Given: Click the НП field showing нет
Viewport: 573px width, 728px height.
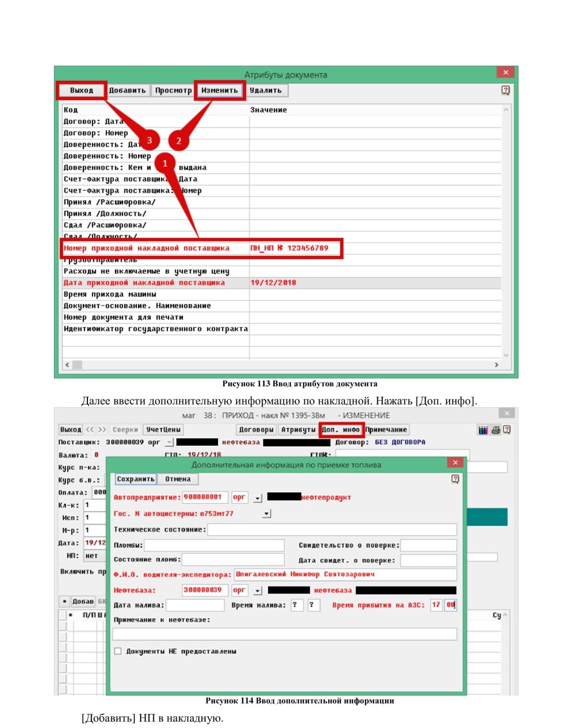Looking at the screenshot, I should point(95,556).
